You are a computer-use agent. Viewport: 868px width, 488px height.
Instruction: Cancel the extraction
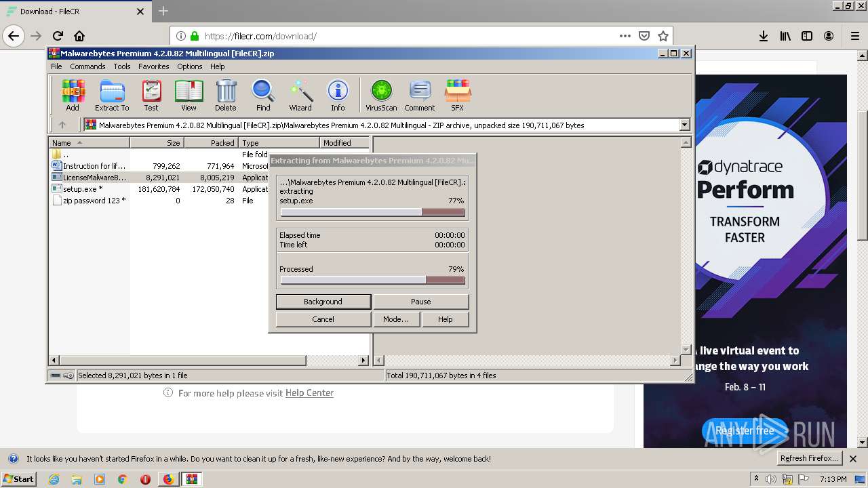(323, 319)
